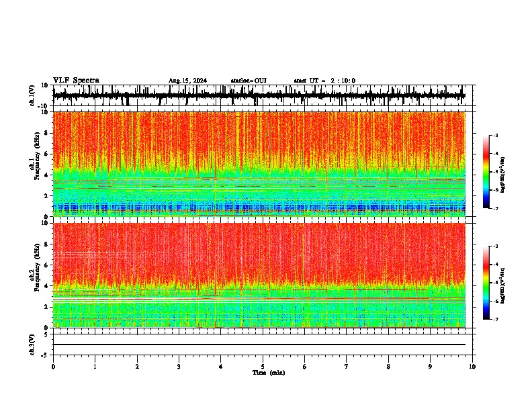532x411 pixels.
Task: Click the ch.2 spectrogram color bar
Action: (486, 283)
